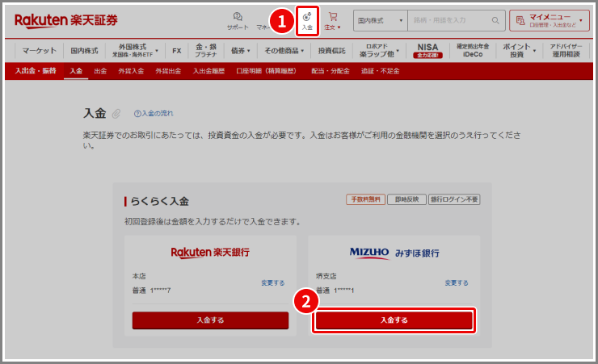
Task: Open the 入金の流れ help link
Action: 154,114
